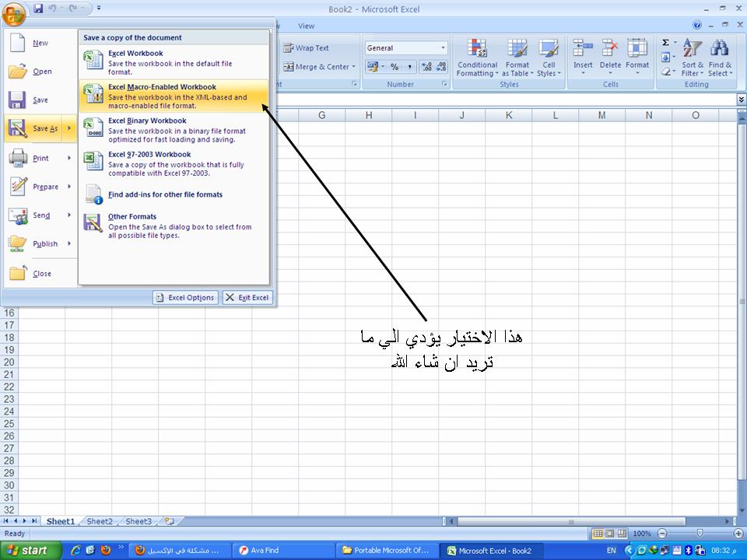This screenshot has height=560, width=747.
Task: Click the Insert Worksheet tab icon
Action: click(x=169, y=521)
